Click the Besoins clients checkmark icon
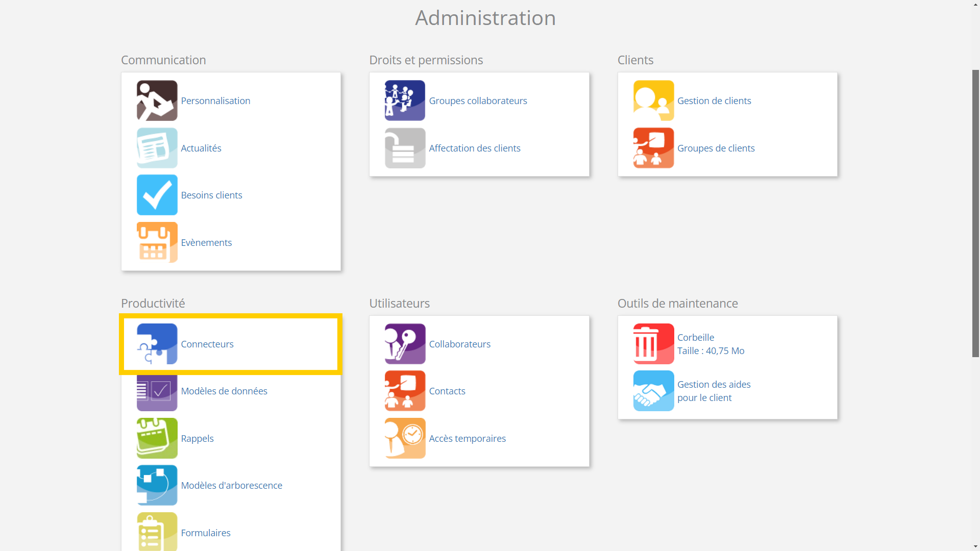Viewport: 980px width, 551px height. [157, 195]
